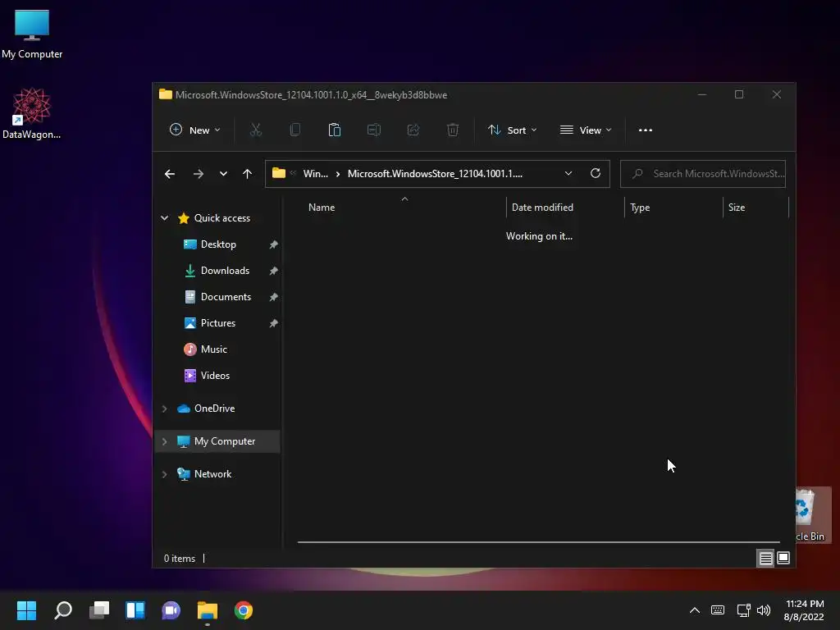The image size is (840, 630).
Task: Switch to details view layout
Action: [765, 558]
